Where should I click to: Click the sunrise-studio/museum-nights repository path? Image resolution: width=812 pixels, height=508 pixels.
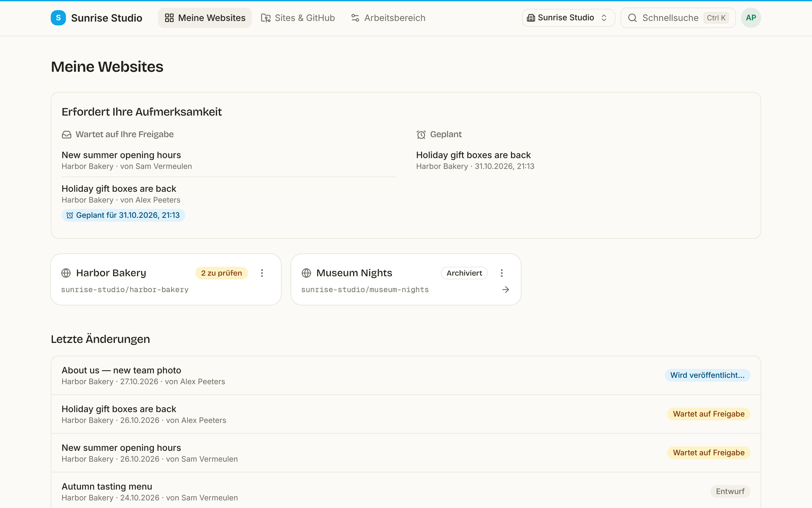click(365, 290)
